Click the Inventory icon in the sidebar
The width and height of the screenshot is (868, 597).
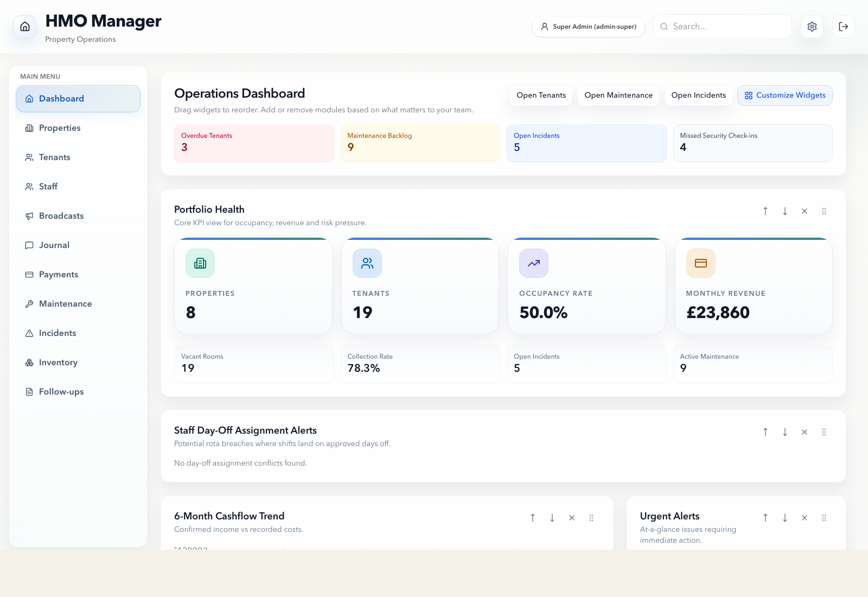(29, 362)
